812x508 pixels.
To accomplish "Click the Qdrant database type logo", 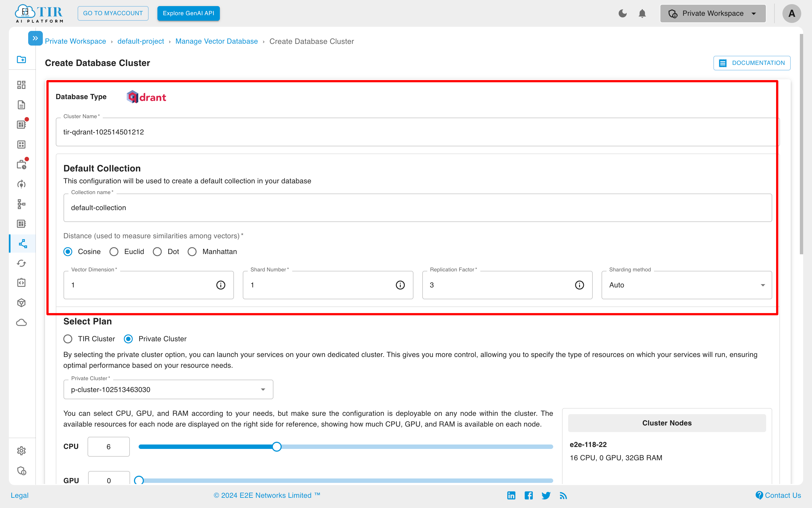I will pos(146,97).
